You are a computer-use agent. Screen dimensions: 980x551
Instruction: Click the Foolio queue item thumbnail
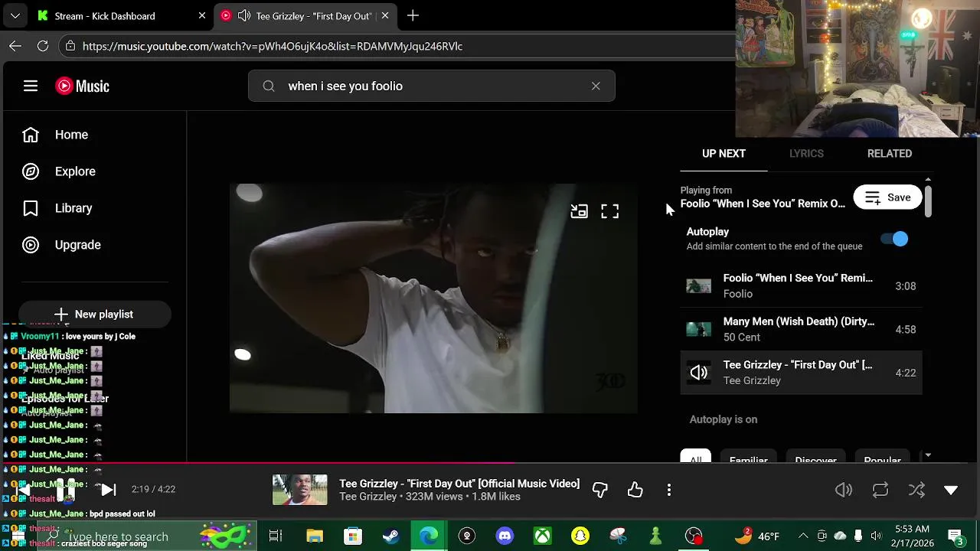[698, 286]
